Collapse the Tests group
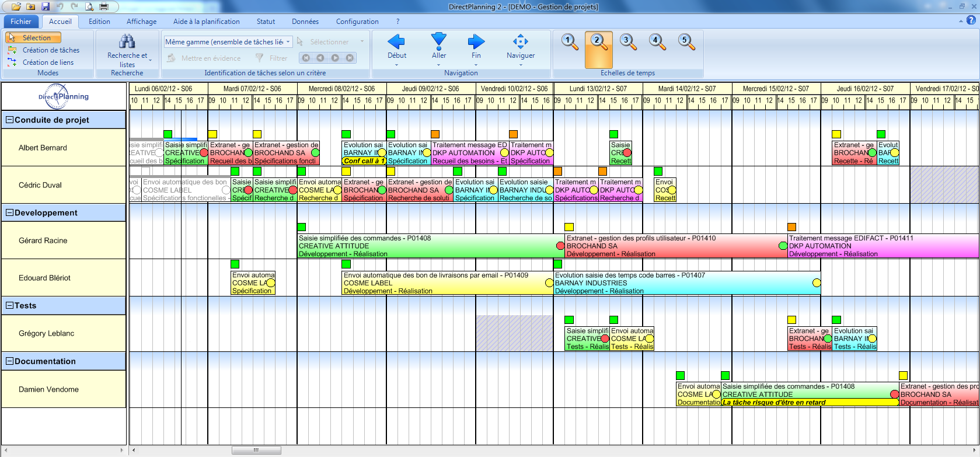The height and width of the screenshot is (457, 980). click(x=9, y=305)
